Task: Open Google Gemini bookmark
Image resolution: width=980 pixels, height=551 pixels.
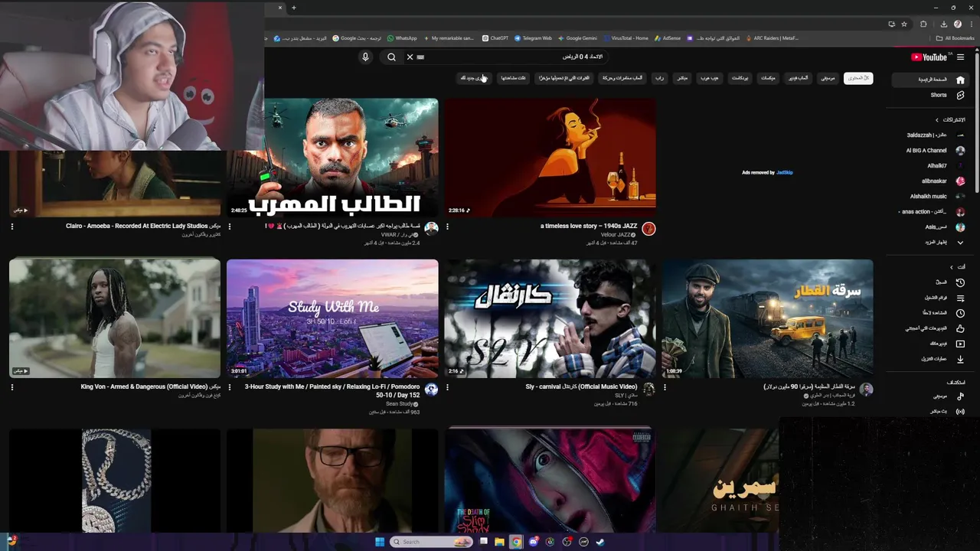Action: tap(577, 37)
